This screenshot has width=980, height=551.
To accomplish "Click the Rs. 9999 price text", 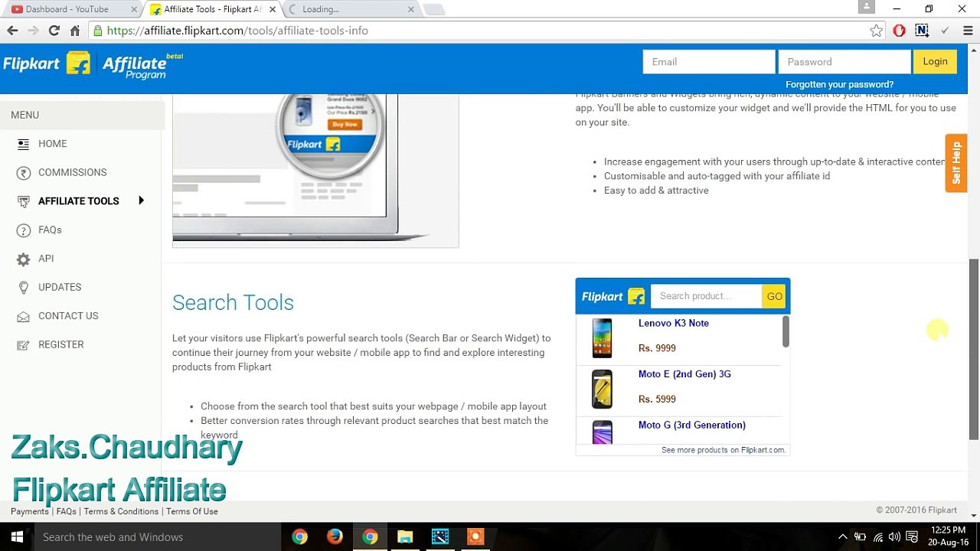I will click(657, 348).
